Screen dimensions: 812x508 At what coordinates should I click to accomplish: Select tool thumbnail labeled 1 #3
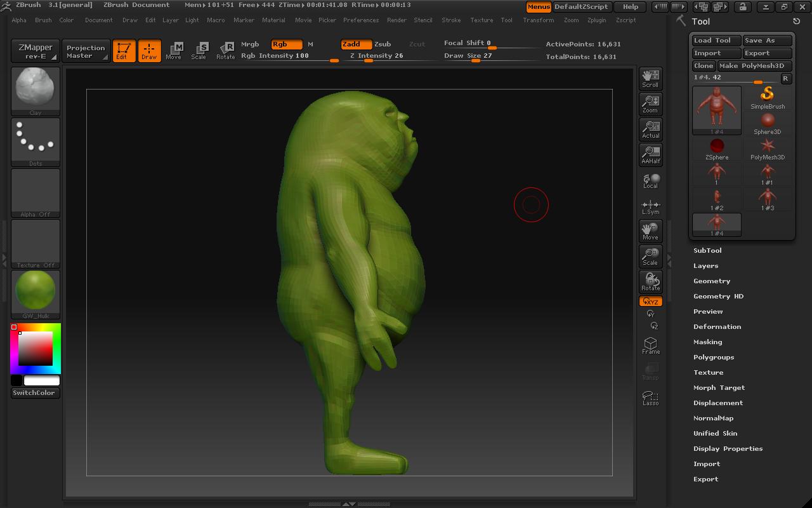tap(768, 199)
